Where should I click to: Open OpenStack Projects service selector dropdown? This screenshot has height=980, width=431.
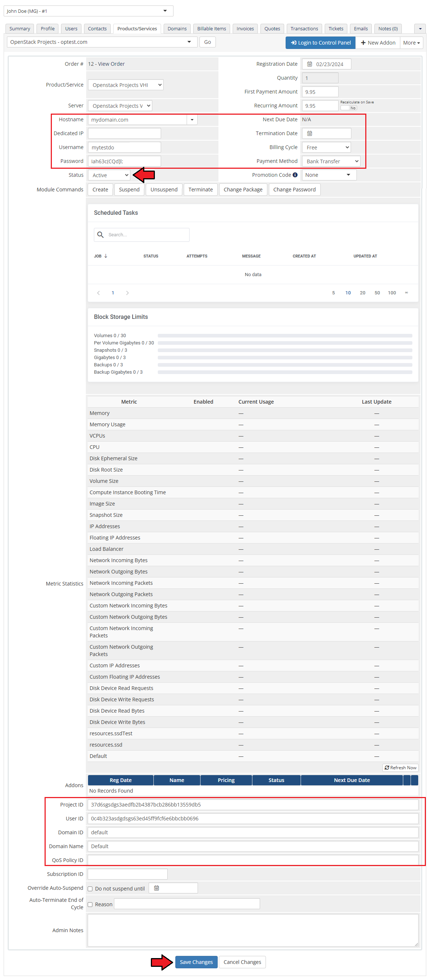click(x=102, y=42)
